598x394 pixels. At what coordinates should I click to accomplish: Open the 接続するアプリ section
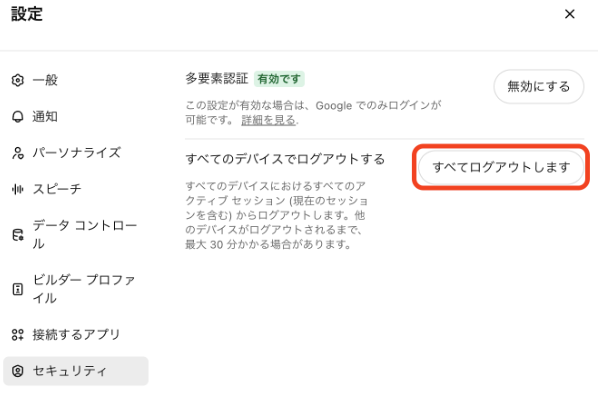76,335
